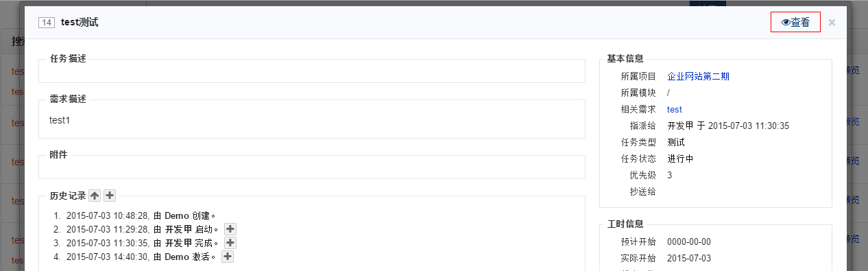The image size is (868, 271).
Task: Click the 附件 attachments section
Action: 312,167
